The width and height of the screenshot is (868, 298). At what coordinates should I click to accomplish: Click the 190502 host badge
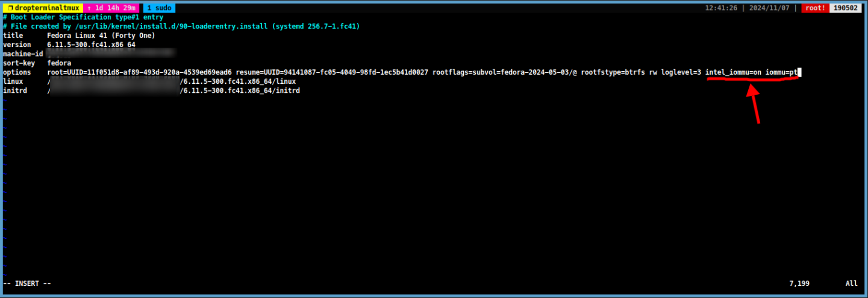(x=847, y=8)
